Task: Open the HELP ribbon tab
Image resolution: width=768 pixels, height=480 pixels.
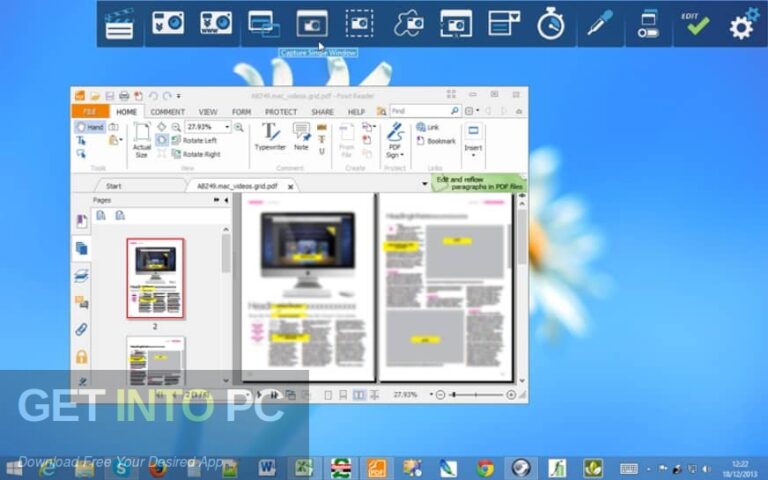Action: pyautogui.click(x=356, y=112)
